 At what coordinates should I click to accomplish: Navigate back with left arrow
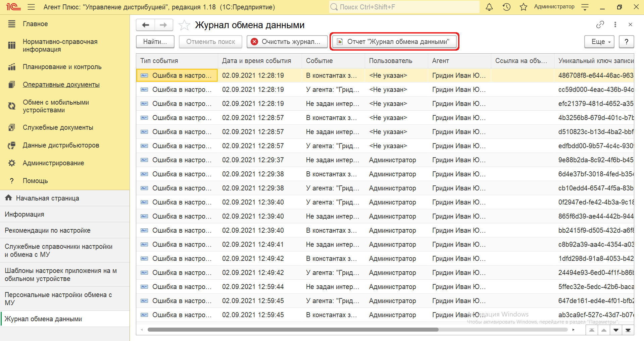click(x=146, y=25)
